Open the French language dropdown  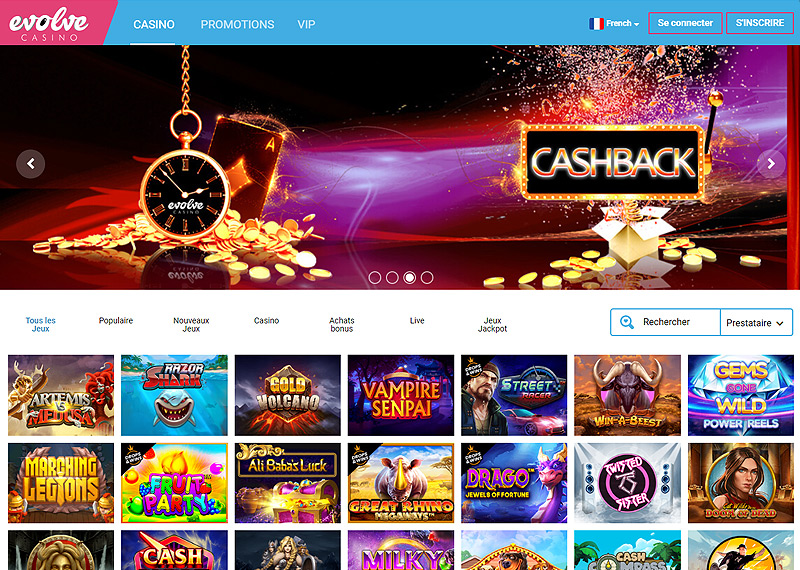click(614, 23)
